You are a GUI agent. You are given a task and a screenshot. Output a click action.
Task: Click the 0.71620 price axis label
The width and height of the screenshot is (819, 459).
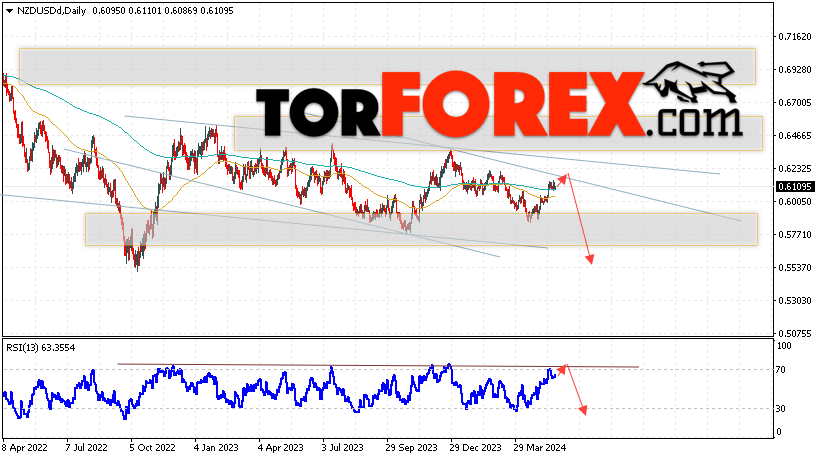pyautogui.click(x=795, y=37)
